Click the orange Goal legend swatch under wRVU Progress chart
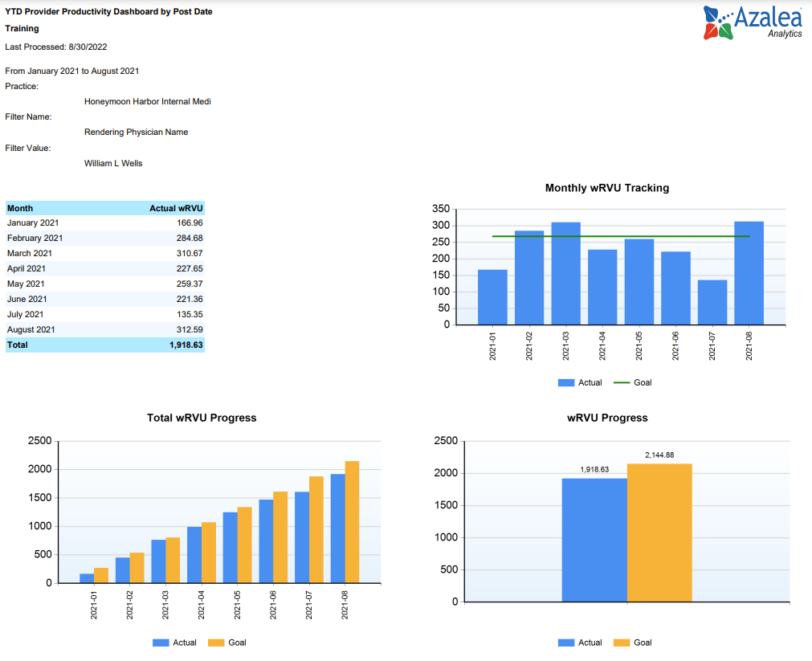 [622, 643]
